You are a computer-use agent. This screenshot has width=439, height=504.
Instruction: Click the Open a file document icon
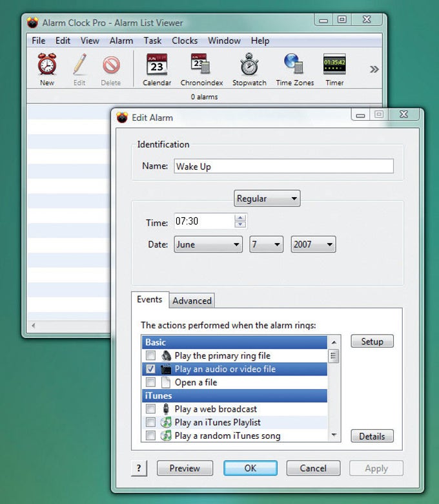(166, 383)
